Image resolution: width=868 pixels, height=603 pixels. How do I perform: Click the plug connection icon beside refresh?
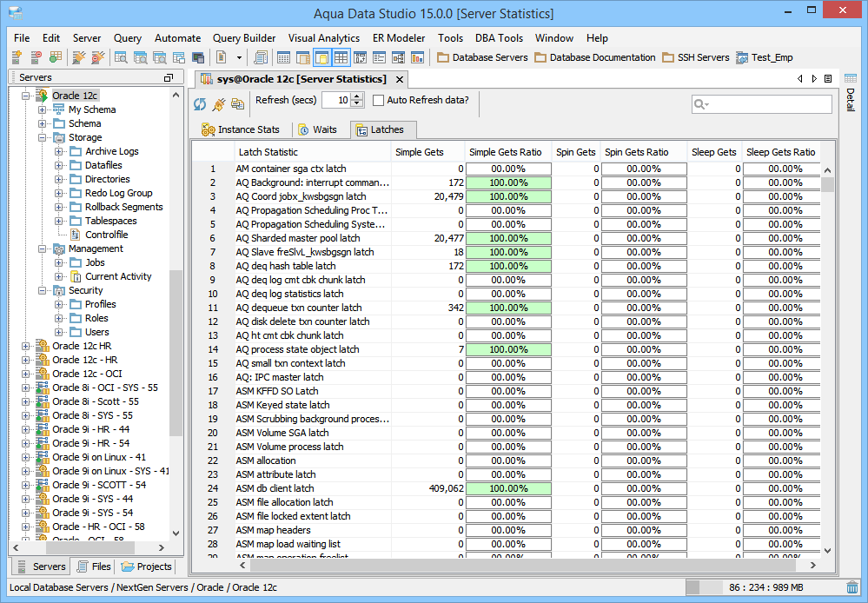click(219, 103)
